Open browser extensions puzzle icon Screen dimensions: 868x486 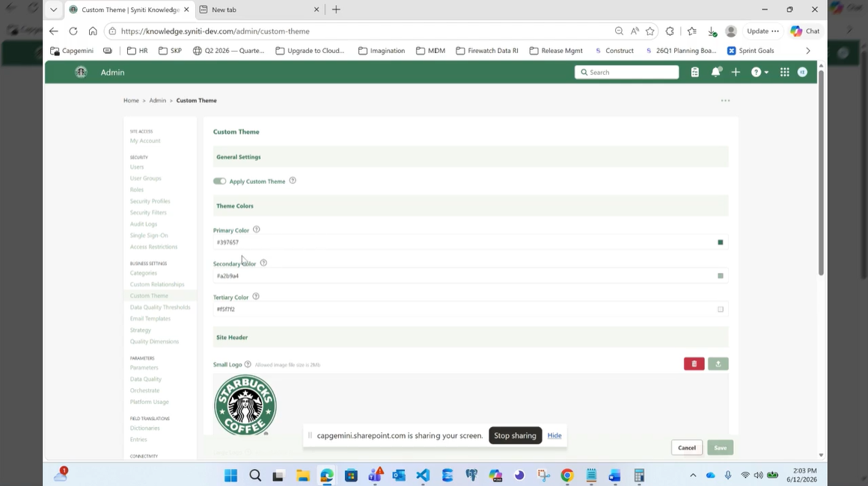click(670, 31)
